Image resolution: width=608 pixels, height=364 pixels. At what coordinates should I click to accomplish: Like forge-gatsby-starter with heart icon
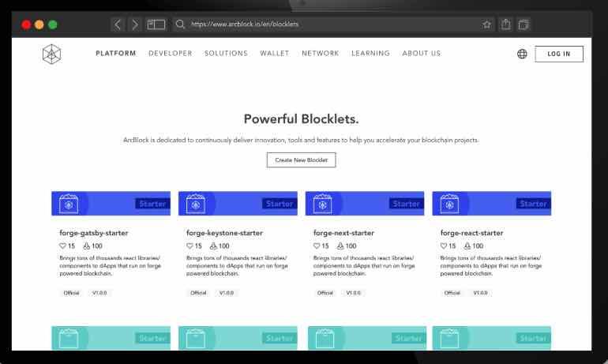click(x=62, y=246)
